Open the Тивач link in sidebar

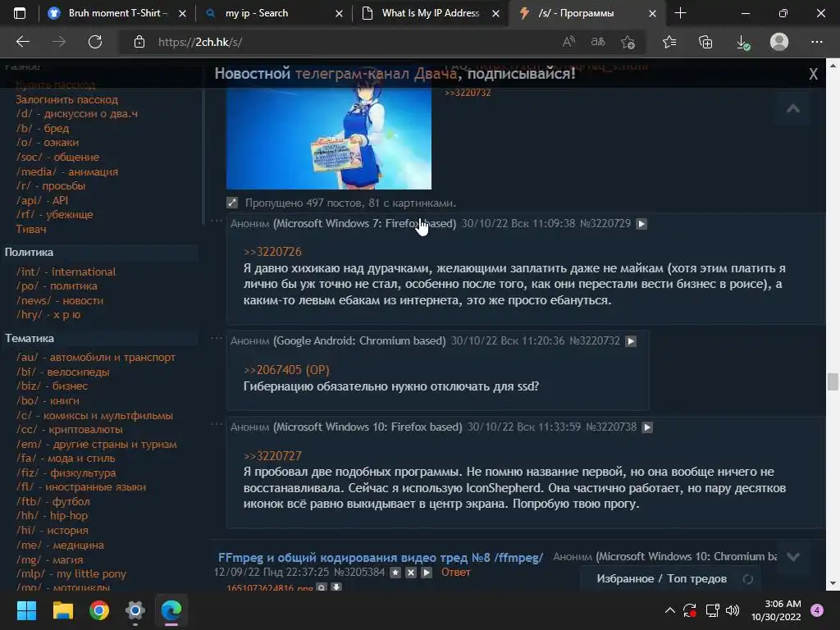[x=31, y=230]
